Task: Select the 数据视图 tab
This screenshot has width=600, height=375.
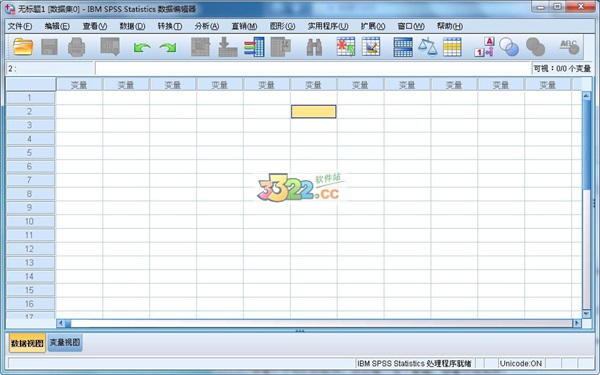Action: (x=27, y=343)
